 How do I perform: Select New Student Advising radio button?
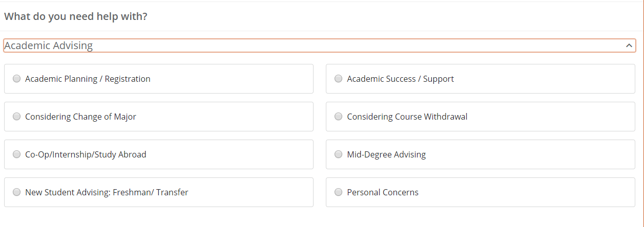tap(17, 192)
